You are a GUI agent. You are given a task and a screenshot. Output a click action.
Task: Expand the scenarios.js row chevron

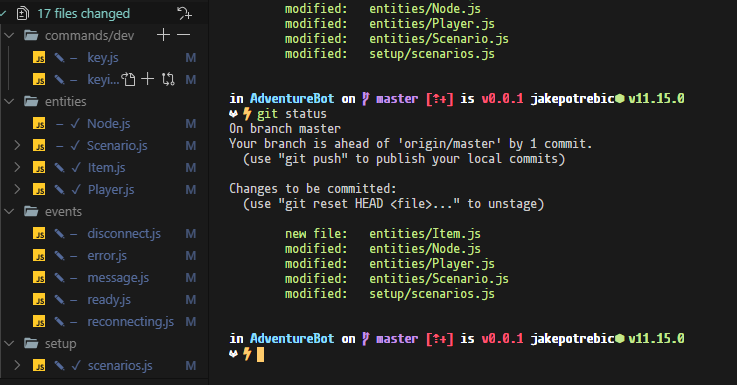tap(17, 365)
